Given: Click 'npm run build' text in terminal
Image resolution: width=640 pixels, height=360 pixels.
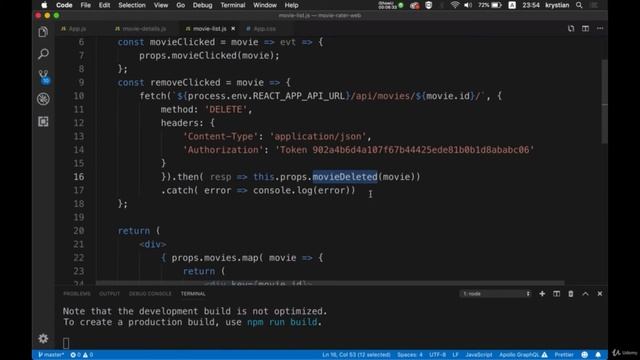Looking at the screenshot, I should click(x=282, y=322).
